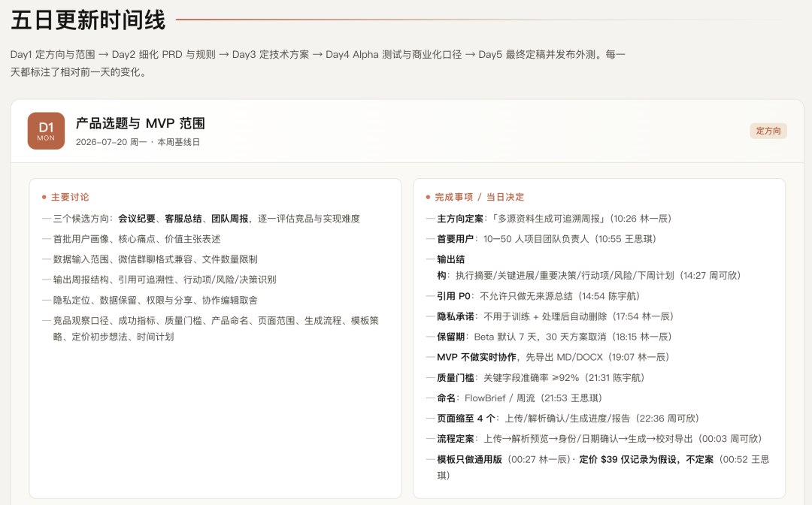This screenshot has width=812, height=505.
Task: Click the 完成事项 / 当日决定 section header
Action: (475, 197)
